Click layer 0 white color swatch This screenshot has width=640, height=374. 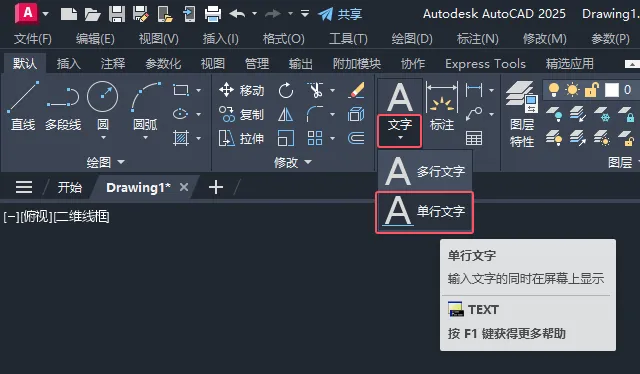pyautogui.click(x=611, y=90)
